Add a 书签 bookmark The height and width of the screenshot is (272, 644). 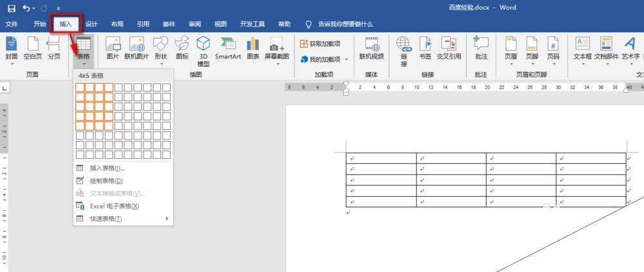tap(425, 48)
